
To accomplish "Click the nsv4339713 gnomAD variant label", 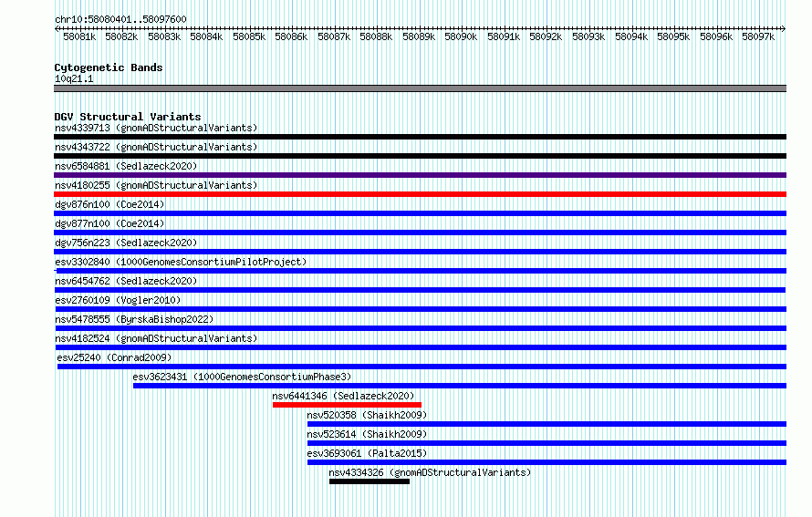I will (156, 128).
